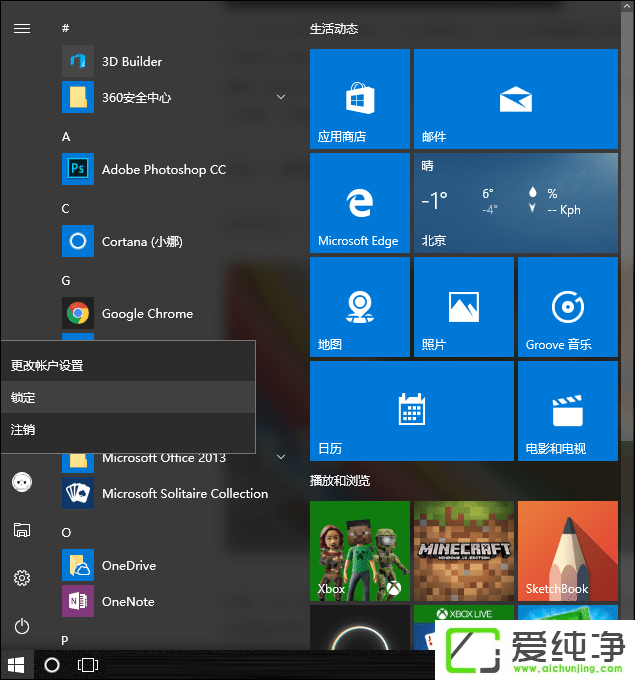The image size is (635, 680).
Task: Open the 应用商店 store tile
Action: point(360,99)
